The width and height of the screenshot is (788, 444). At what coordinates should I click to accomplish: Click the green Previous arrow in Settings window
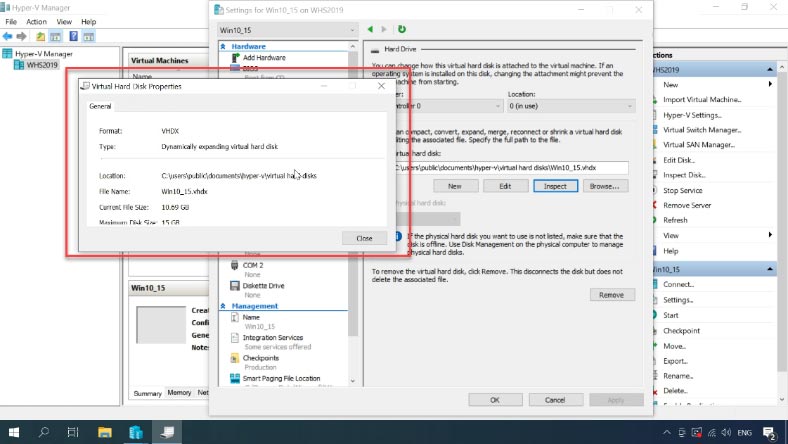coord(370,29)
